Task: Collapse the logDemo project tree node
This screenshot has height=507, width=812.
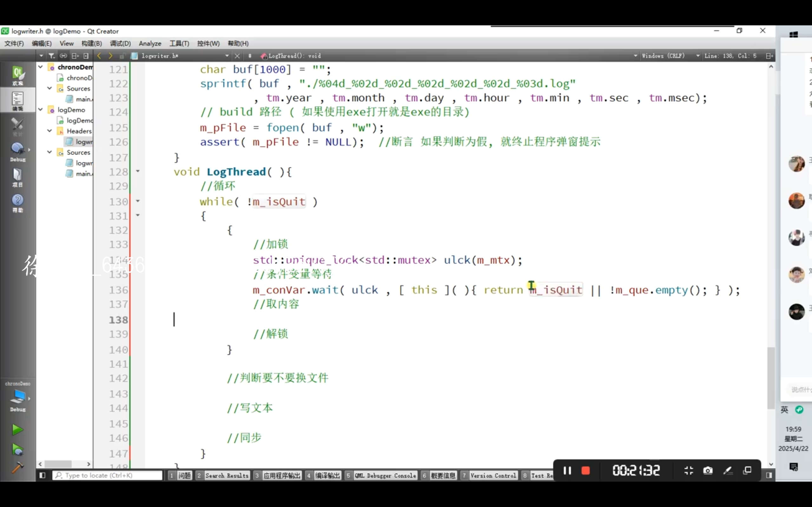Action: [x=41, y=109]
